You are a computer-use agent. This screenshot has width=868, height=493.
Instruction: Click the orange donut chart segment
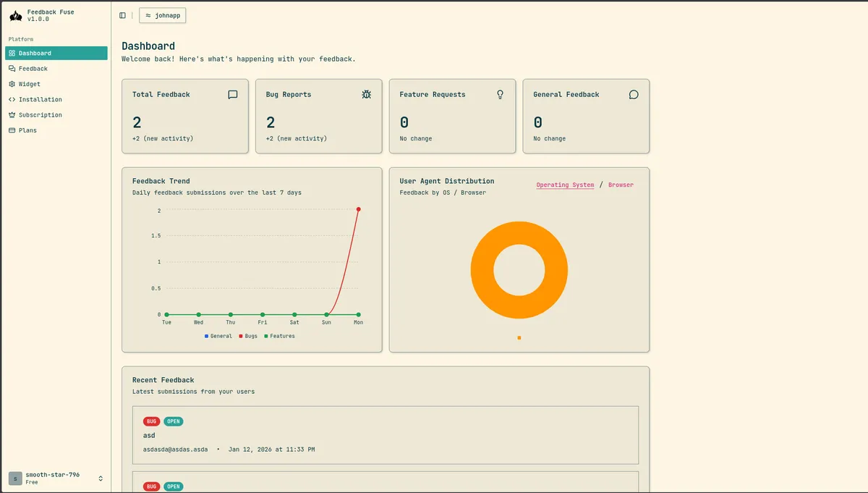481,270
